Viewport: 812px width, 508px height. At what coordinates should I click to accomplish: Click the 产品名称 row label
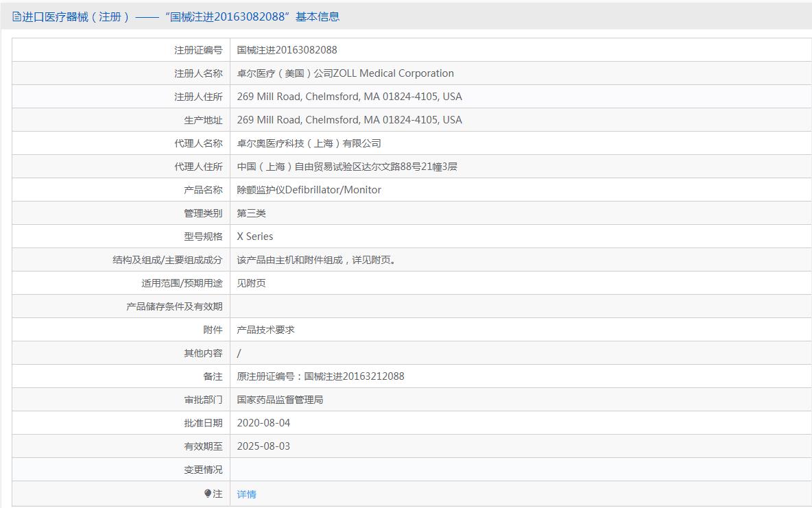203,190
